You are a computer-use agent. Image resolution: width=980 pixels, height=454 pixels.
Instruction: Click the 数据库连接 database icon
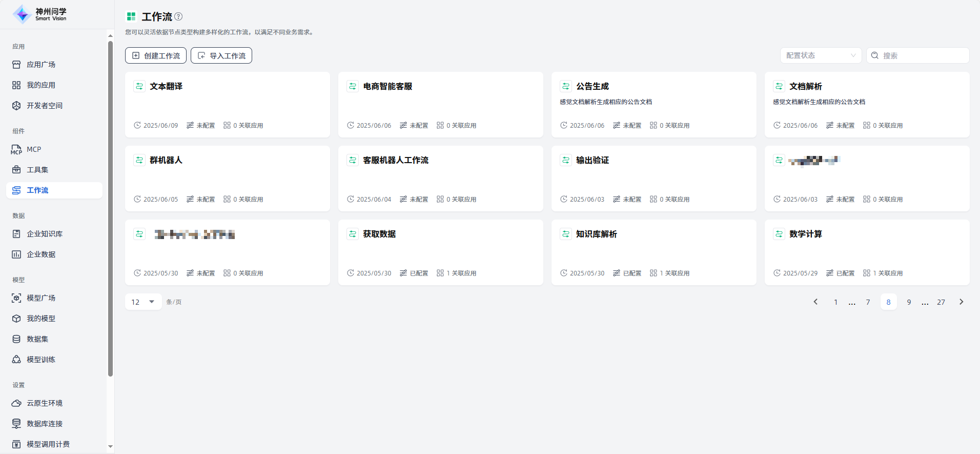[16, 424]
